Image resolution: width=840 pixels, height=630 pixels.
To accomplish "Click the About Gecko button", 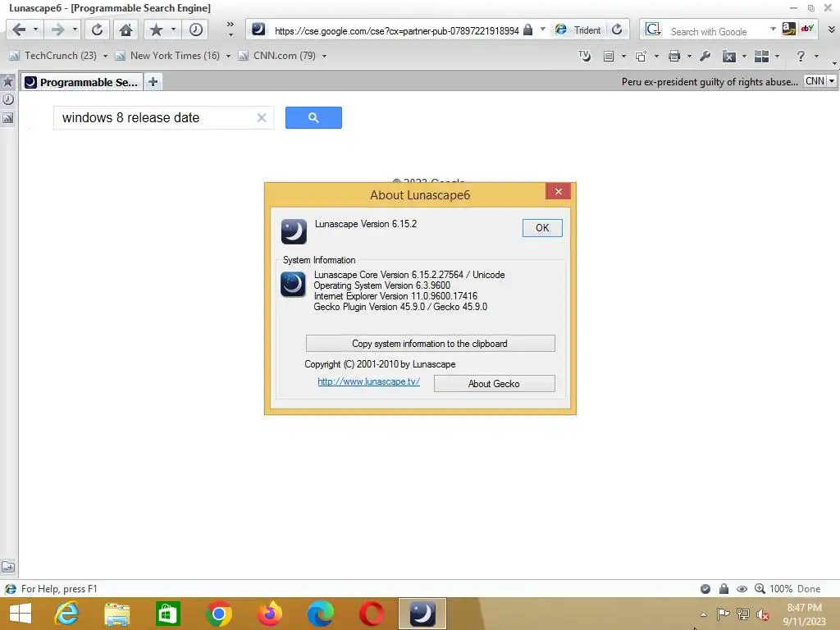I will point(494,384).
